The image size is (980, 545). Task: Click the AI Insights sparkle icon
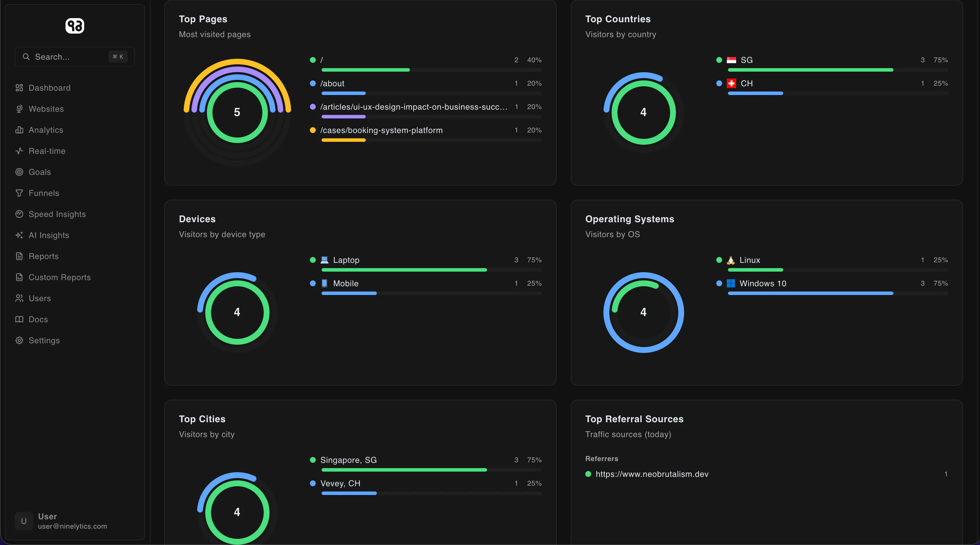click(x=19, y=235)
